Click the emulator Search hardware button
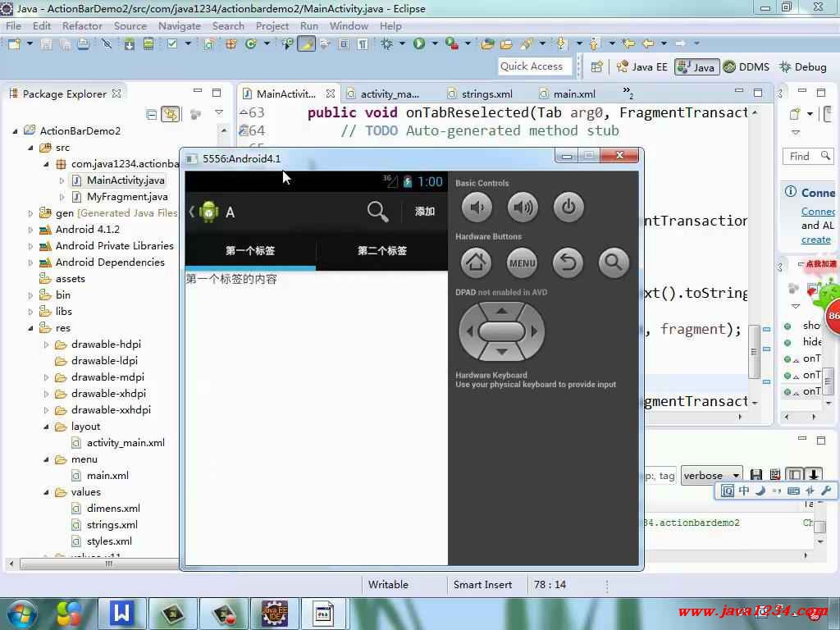 pos(614,262)
